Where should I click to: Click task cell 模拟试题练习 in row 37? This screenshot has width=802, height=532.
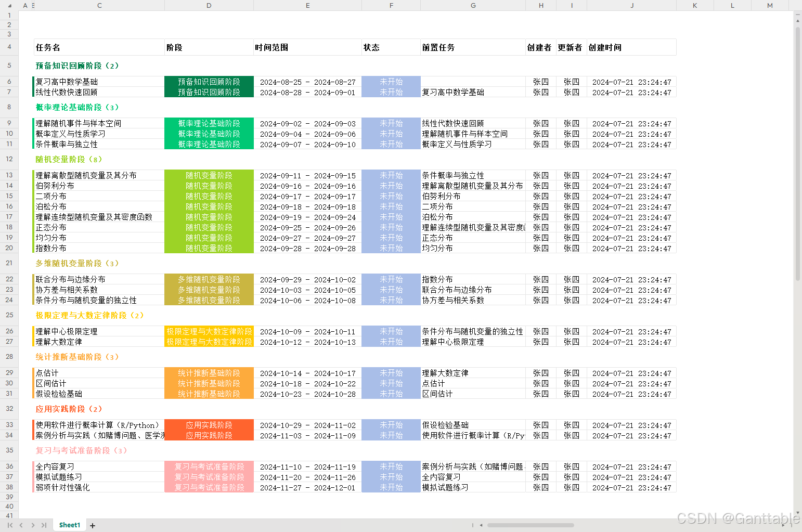[x=99, y=477]
